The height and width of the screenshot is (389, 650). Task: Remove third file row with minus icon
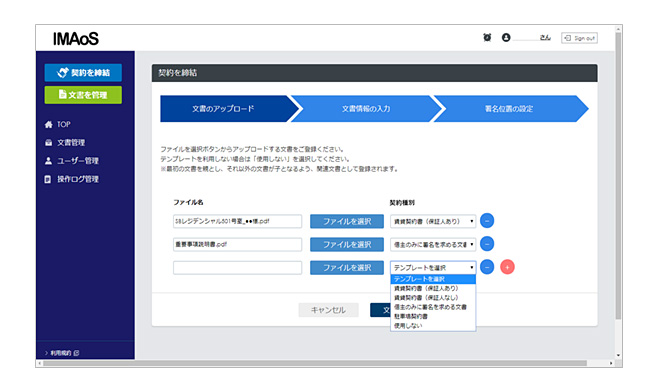(x=487, y=267)
